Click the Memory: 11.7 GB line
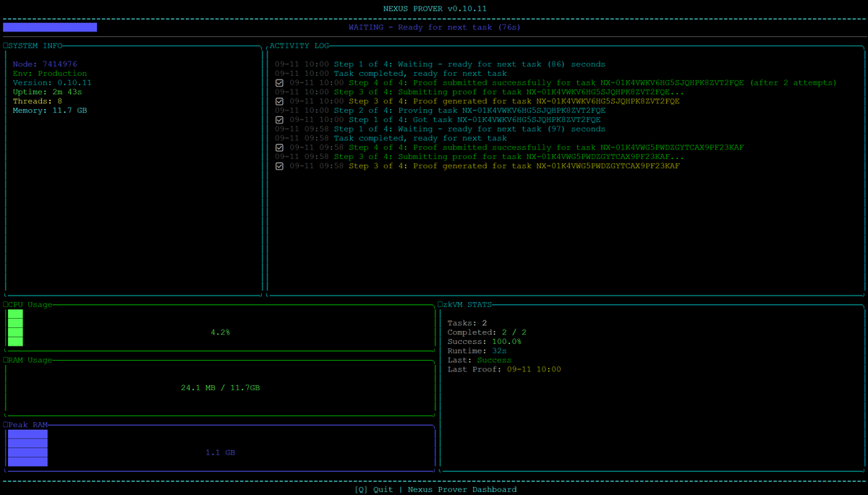Screen dimensions: 868x495 tap(50, 111)
